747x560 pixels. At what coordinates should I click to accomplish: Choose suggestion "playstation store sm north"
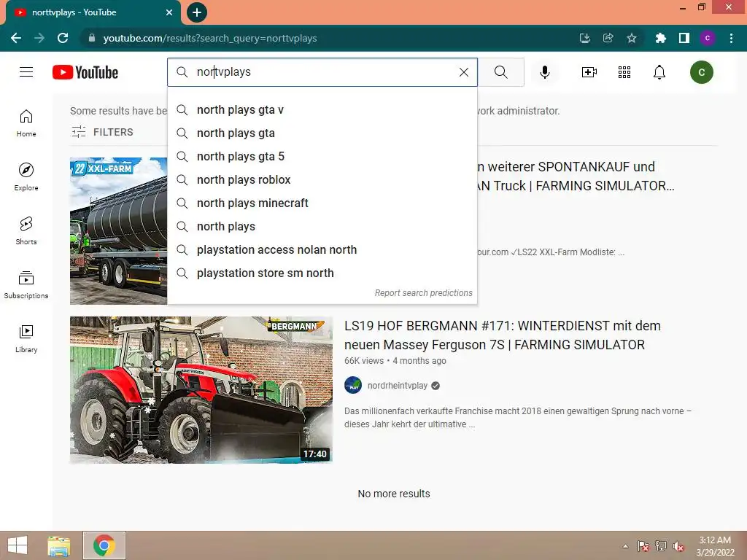point(322,273)
